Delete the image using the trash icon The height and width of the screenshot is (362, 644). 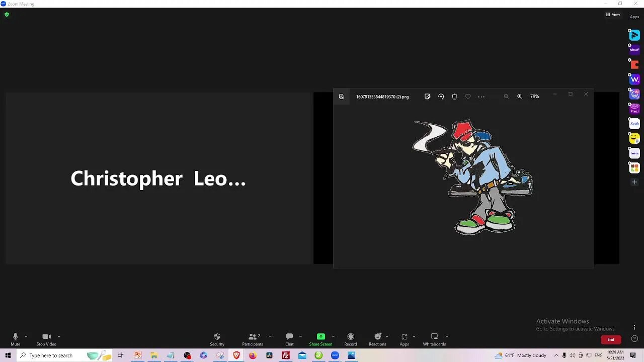tap(454, 97)
